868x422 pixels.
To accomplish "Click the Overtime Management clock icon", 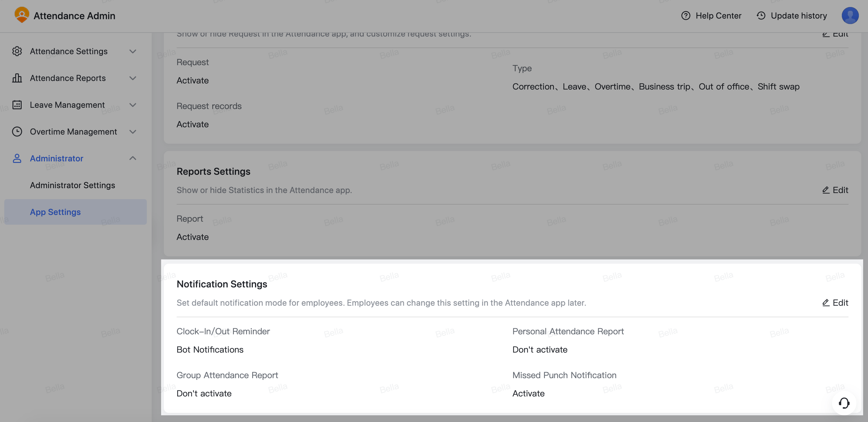I will coord(17,132).
